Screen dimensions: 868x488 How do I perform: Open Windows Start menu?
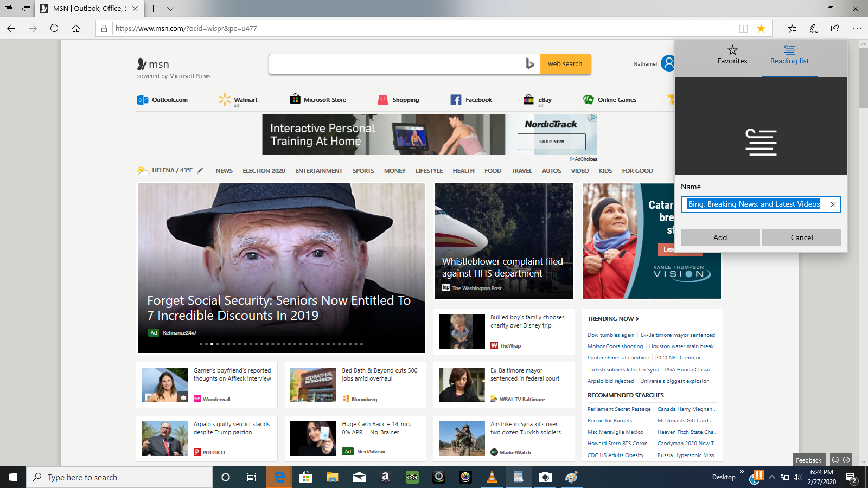coord(13,477)
